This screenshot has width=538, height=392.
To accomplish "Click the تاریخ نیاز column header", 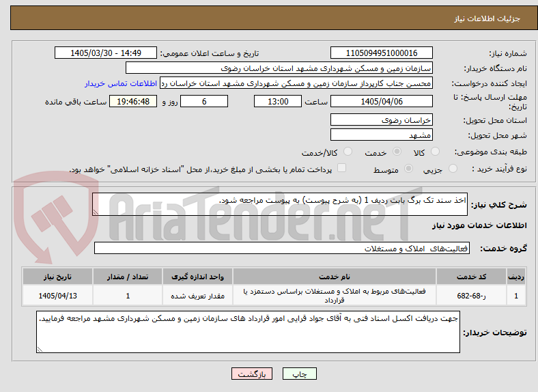I will click(57, 277).
